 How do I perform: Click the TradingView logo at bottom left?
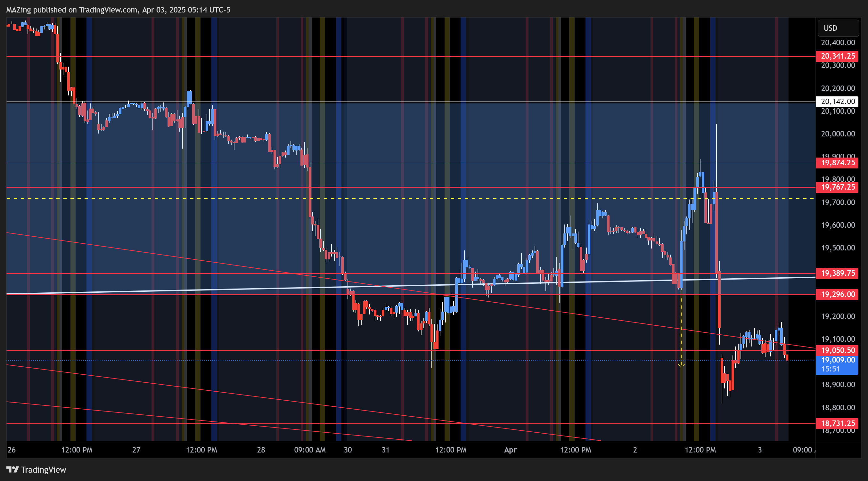37,469
